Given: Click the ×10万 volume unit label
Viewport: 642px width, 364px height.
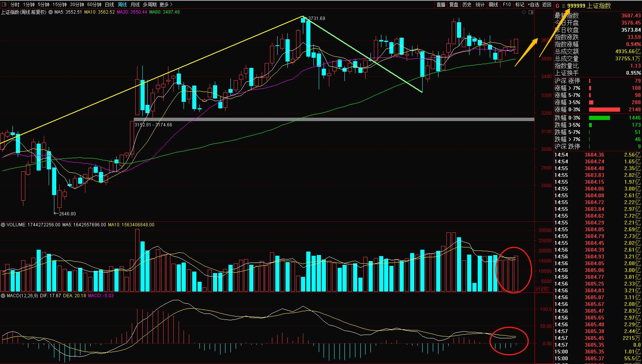Looking at the screenshot, I should (x=542, y=290).
